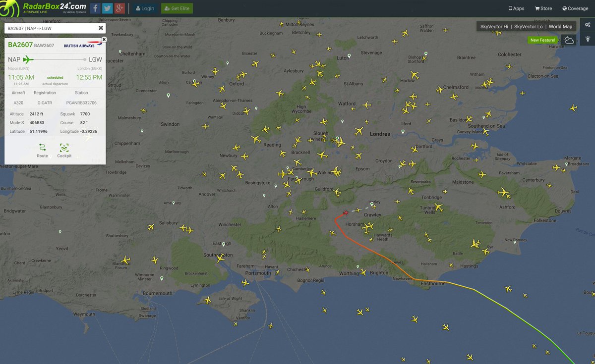Open the Google+ social icon
595x364 pixels.
pos(119,8)
